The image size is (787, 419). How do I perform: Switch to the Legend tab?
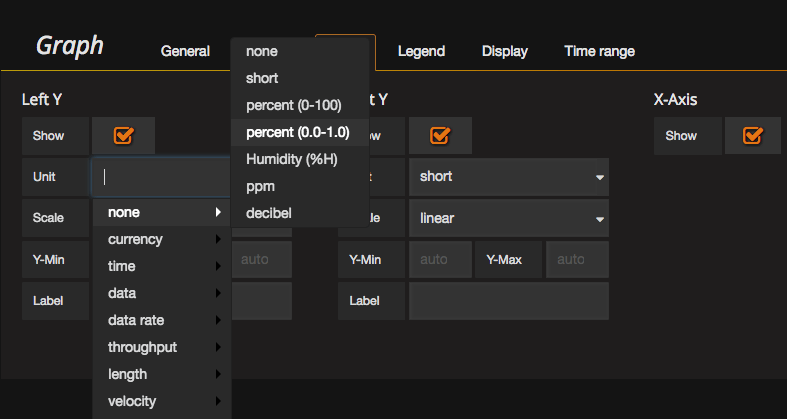[421, 51]
